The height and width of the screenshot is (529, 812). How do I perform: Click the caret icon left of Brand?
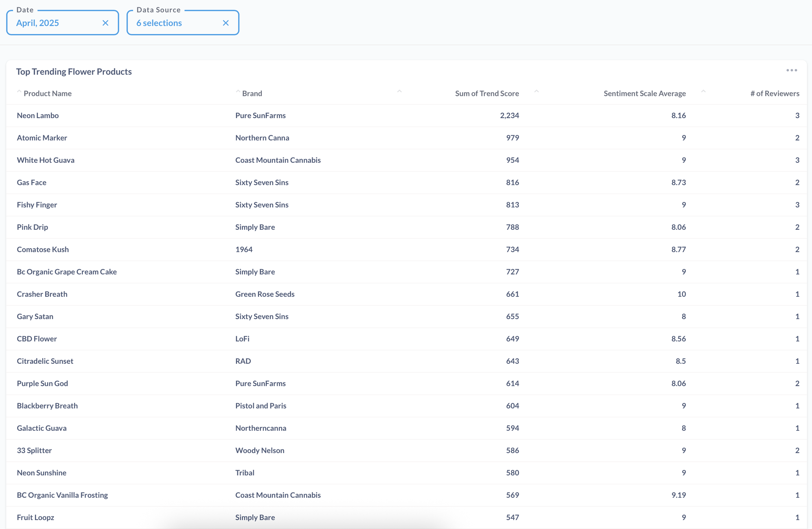point(238,92)
